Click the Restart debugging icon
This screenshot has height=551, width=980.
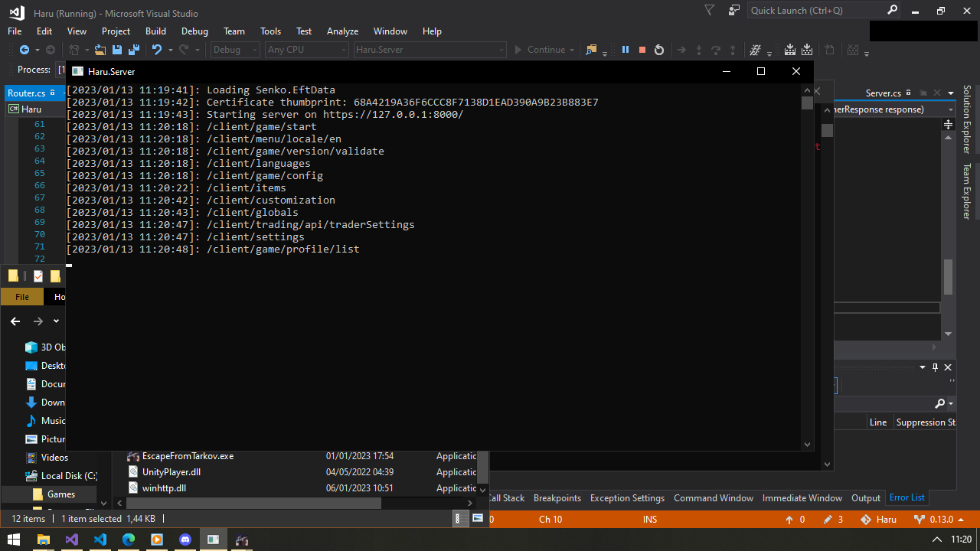(660, 49)
